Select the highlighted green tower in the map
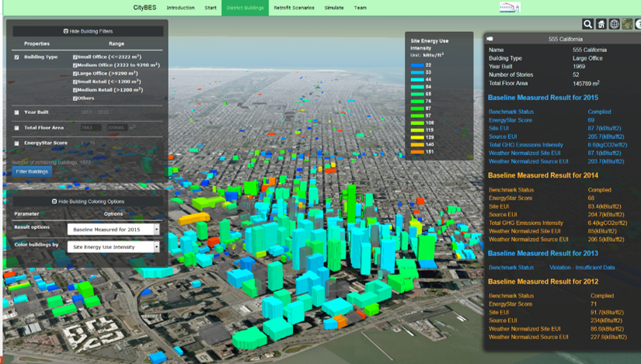The image size is (641, 364). click(x=351, y=203)
